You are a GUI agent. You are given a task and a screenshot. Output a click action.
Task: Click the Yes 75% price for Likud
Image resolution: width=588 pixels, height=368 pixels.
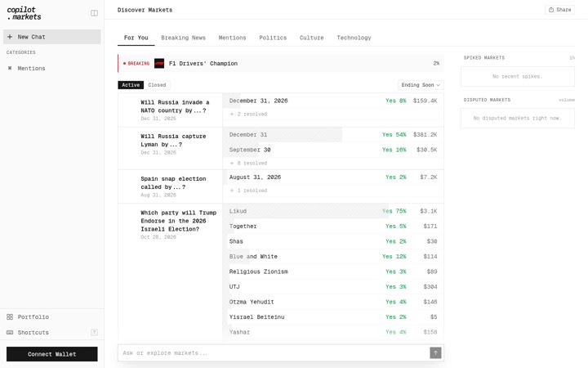[394, 212]
